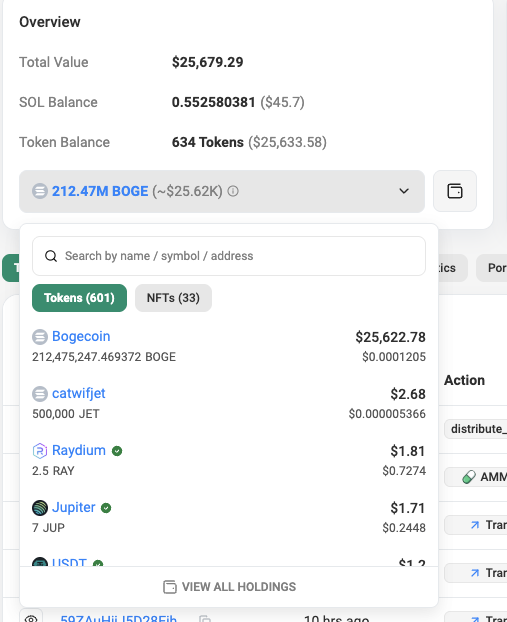507x622 pixels.
Task: Click the Jupiter logo icon
Action: [x=40, y=508]
